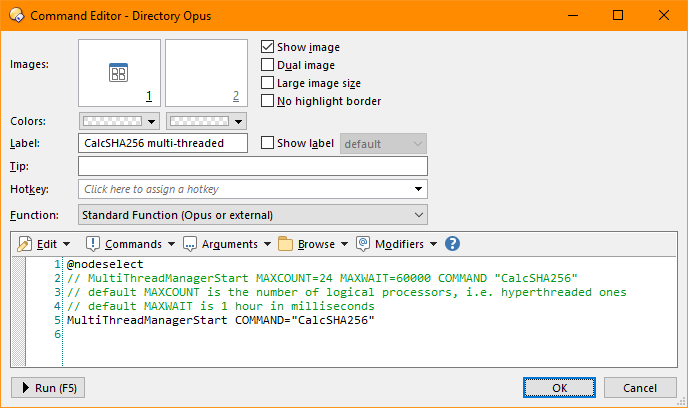Click the Label text field

point(163,143)
